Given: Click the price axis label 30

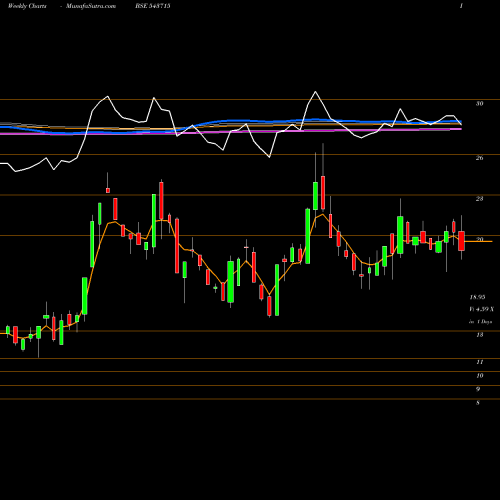Looking at the screenshot, I should pyautogui.click(x=479, y=104).
